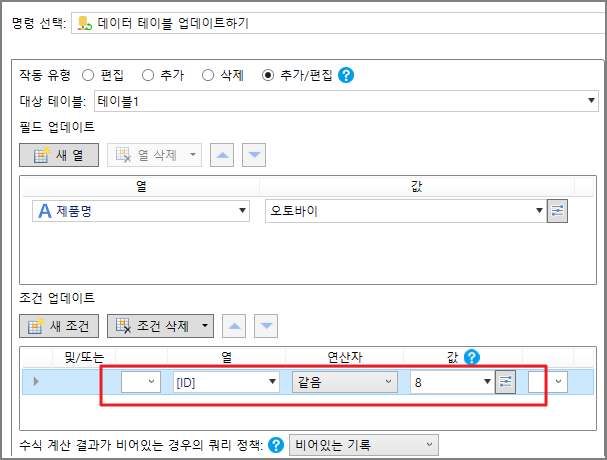Image resolution: width=607 pixels, height=460 pixels.
Task: Select the 편집 radio button
Action: click(x=88, y=75)
